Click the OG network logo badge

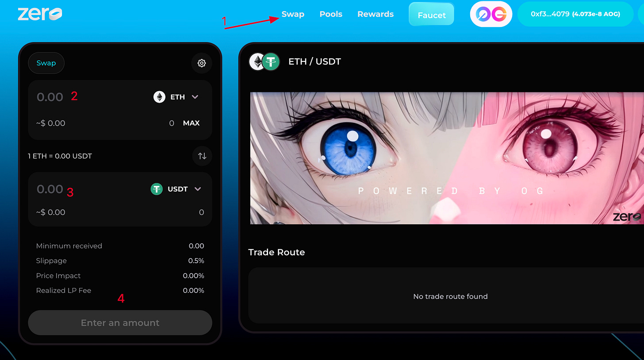(491, 14)
